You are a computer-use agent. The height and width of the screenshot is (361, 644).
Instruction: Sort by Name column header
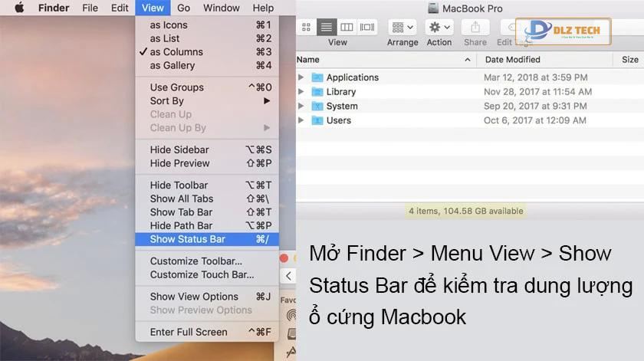click(x=386, y=60)
